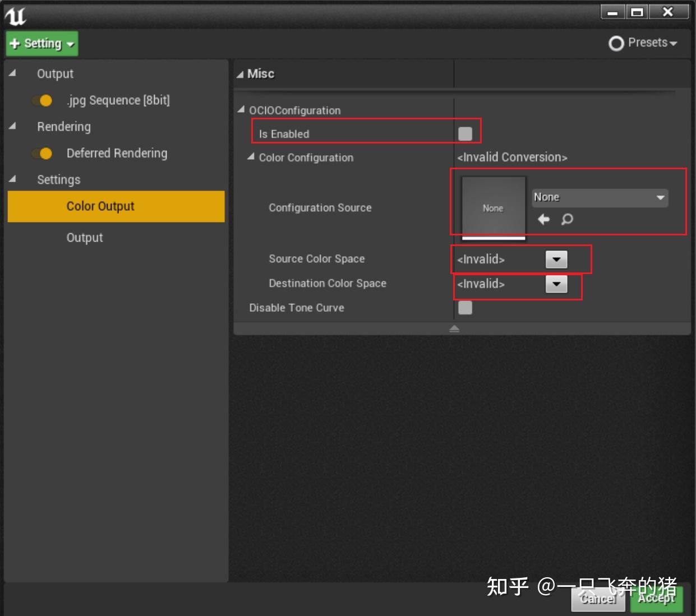Click the plus icon on the Setting button
This screenshot has height=616, width=696.
[x=15, y=43]
